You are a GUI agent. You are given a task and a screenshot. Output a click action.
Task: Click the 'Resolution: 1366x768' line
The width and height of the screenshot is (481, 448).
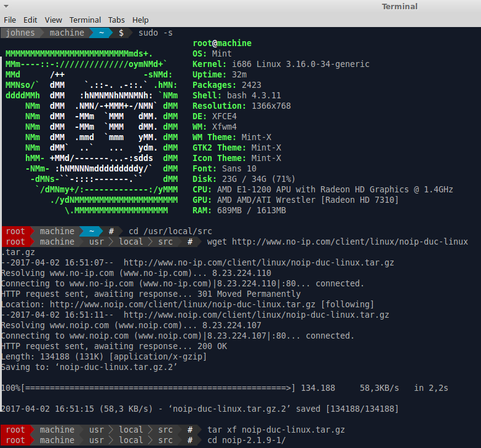(x=242, y=106)
